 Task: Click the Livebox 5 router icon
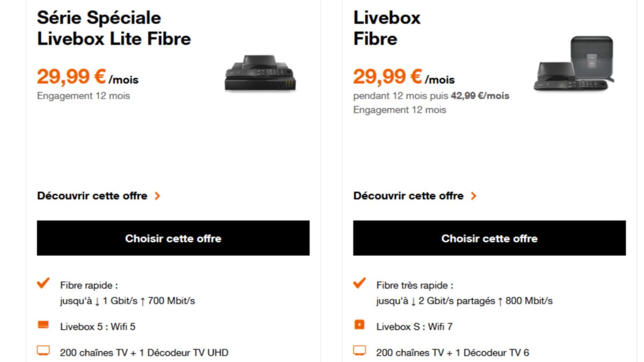coord(43,324)
